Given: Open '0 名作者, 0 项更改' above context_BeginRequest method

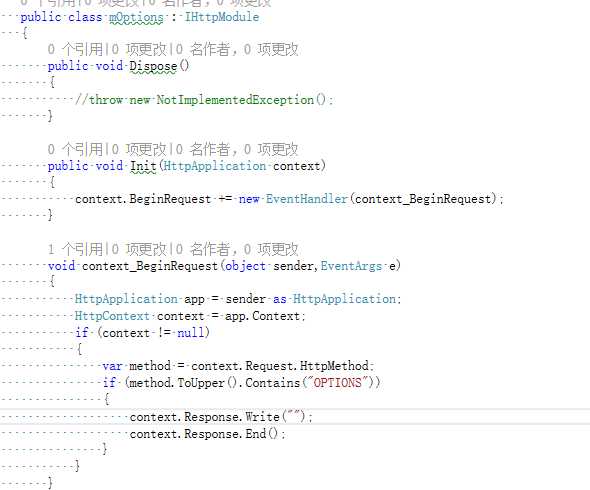Looking at the screenshot, I should click(x=237, y=249).
